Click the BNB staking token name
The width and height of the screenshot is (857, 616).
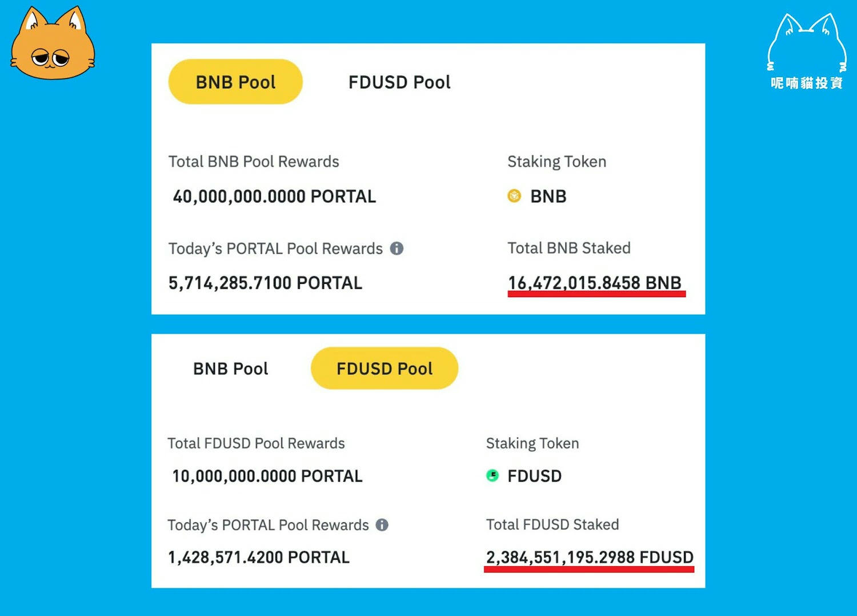(548, 197)
